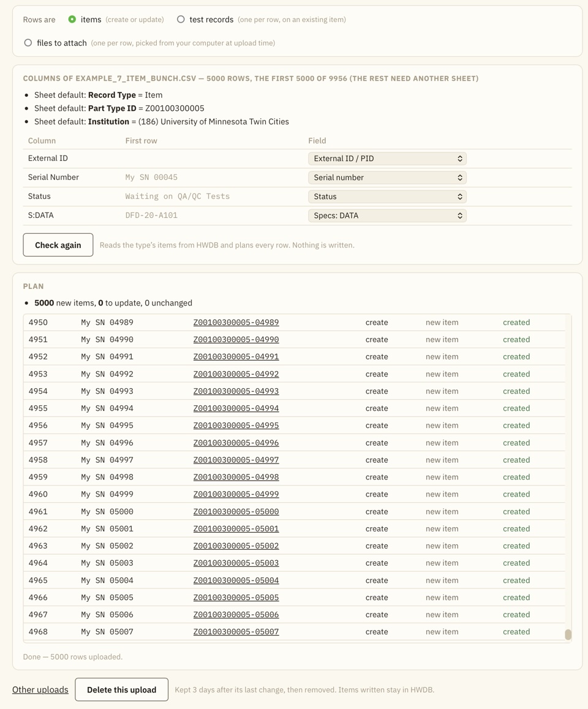
Task: Open the Other uploads link
Action: (x=40, y=689)
